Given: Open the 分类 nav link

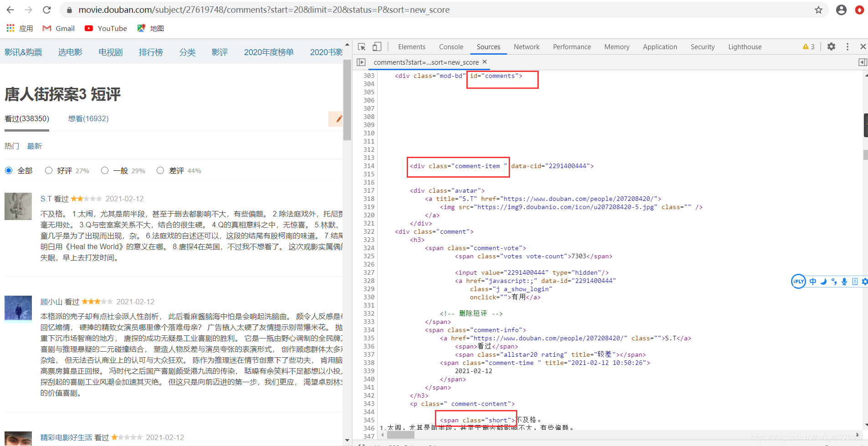Looking at the screenshot, I should point(187,52).
